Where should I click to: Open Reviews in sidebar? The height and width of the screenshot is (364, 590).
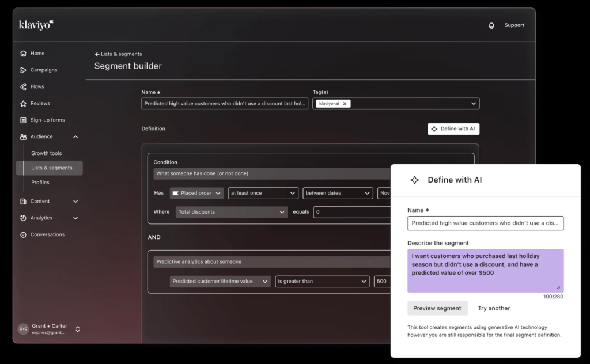click(x=40, y=103)
